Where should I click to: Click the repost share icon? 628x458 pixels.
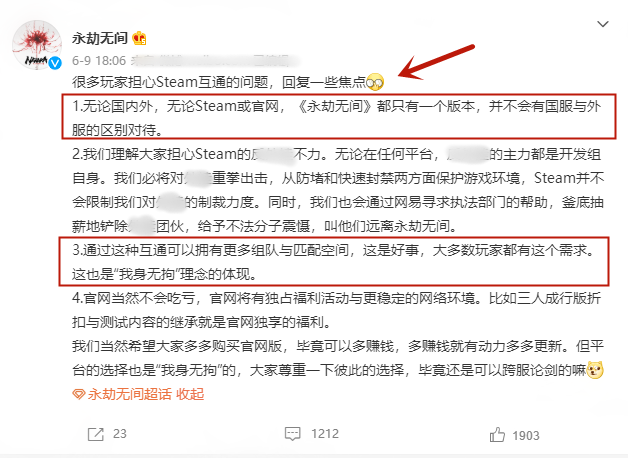point(96,434)
